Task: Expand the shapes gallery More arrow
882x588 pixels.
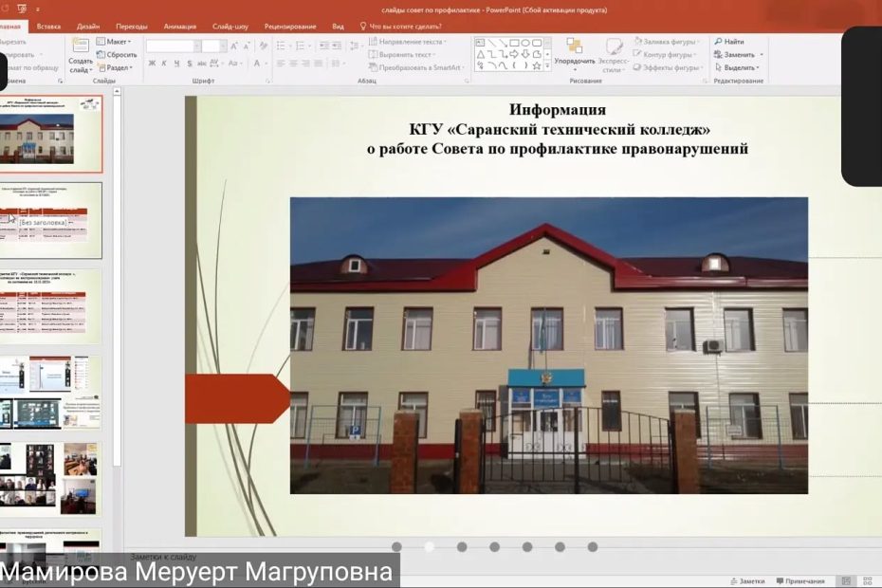Action: tap(547, 65)
